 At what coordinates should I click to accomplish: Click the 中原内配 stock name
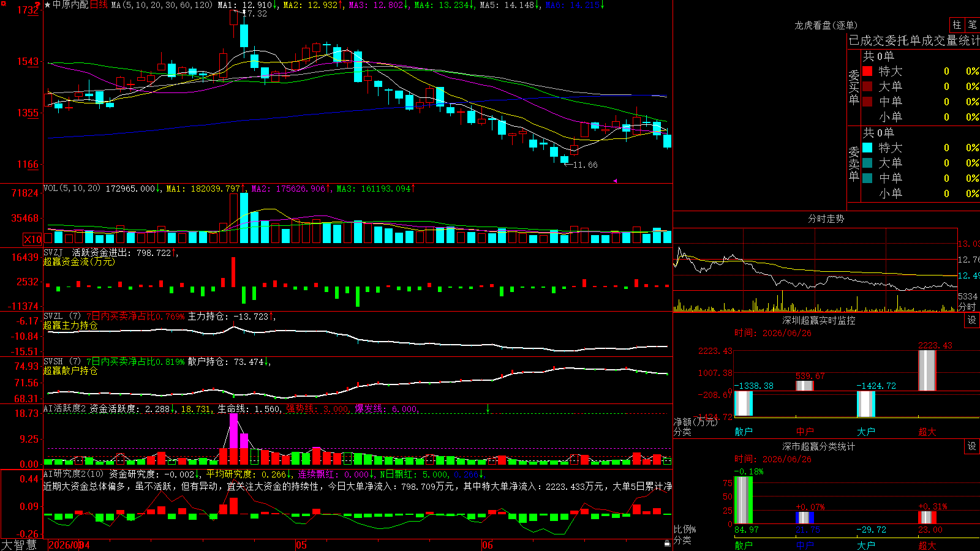[x=70, y=5]
